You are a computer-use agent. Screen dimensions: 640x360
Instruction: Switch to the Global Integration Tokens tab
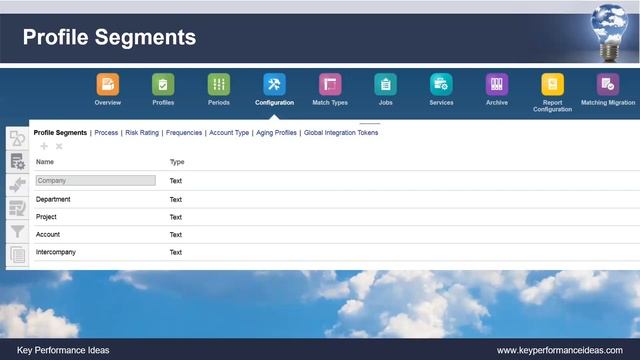pyautogui.click(x=341, y=133)
